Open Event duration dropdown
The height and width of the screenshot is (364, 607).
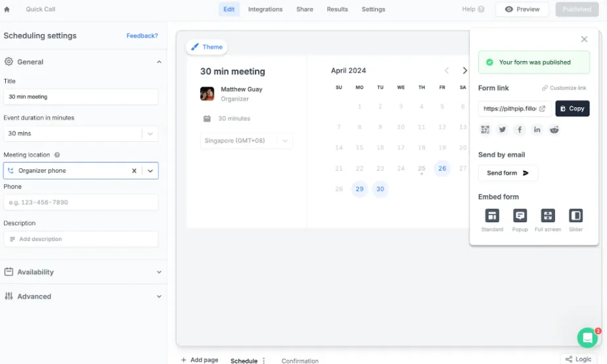81,133
